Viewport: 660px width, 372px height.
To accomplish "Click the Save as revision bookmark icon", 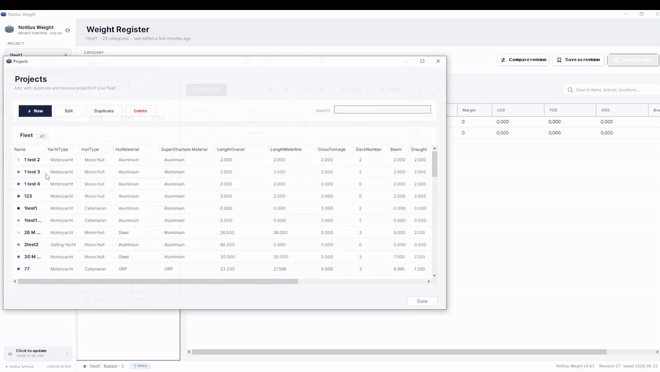I will pos(559,60).
